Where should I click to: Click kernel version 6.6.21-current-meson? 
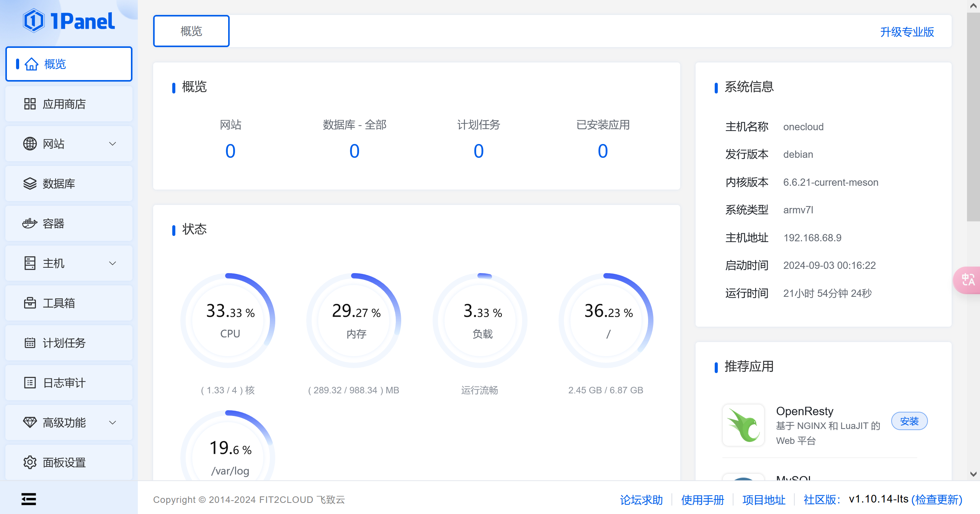pos(831,182)
